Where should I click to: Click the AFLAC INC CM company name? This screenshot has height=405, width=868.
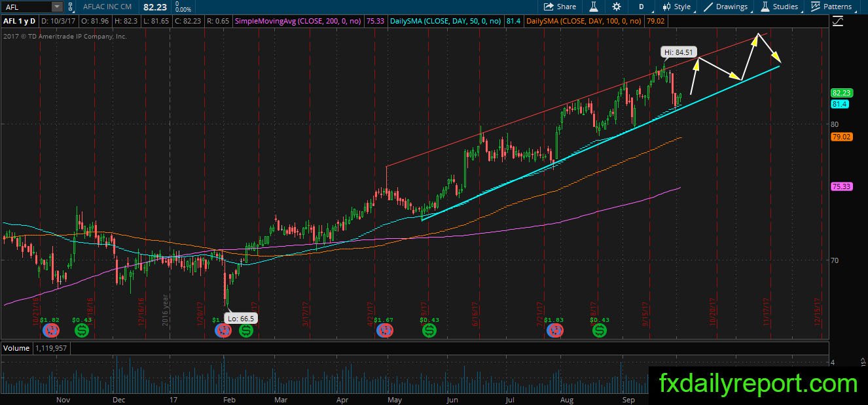(x=106, y=7)
